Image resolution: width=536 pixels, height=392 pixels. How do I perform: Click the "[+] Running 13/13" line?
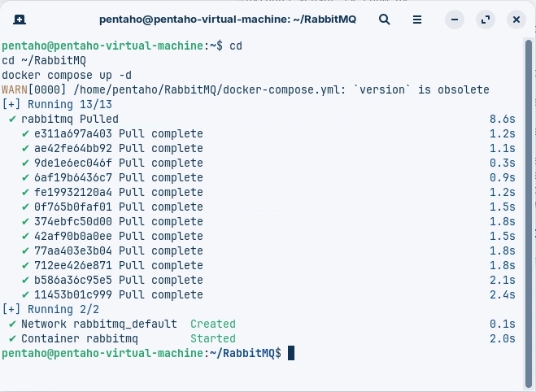tap(57, 104)
